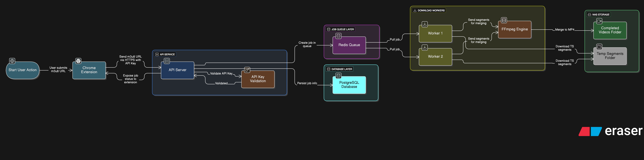Click the upper 'Send segments for merging' label

(x=478, y=22)
